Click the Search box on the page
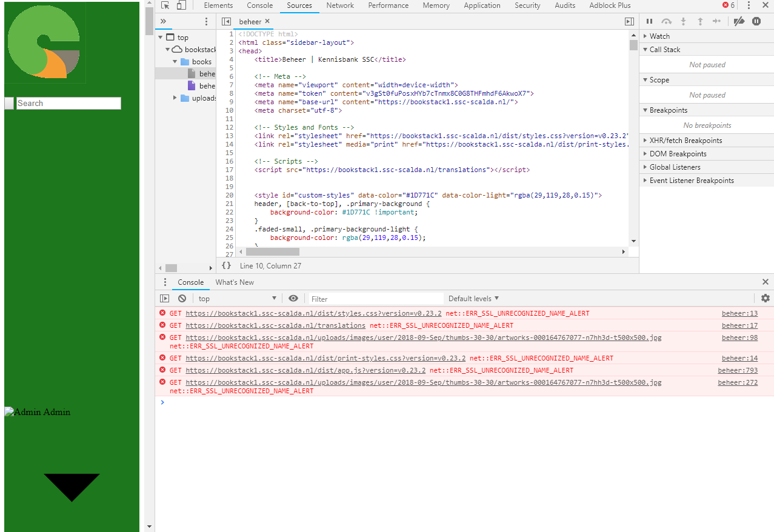The height and width of the screenshot is (532, 774). [68, 104]
